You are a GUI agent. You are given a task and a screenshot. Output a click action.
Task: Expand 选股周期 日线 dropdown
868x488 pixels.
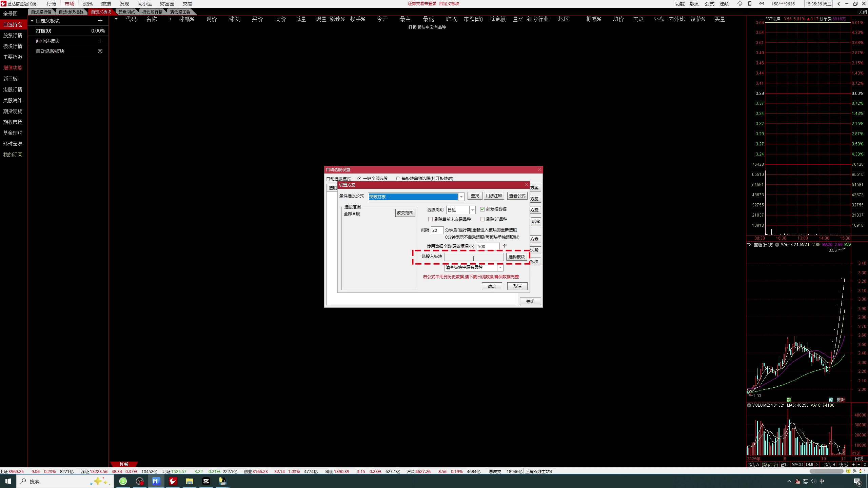(472, 210)
